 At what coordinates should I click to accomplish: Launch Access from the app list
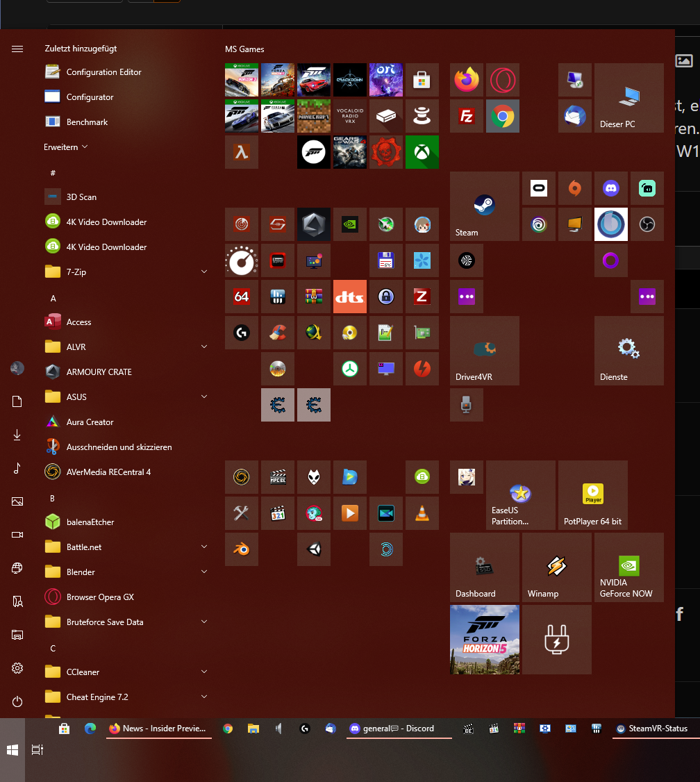pyautogui.click(x=126, y=322)
